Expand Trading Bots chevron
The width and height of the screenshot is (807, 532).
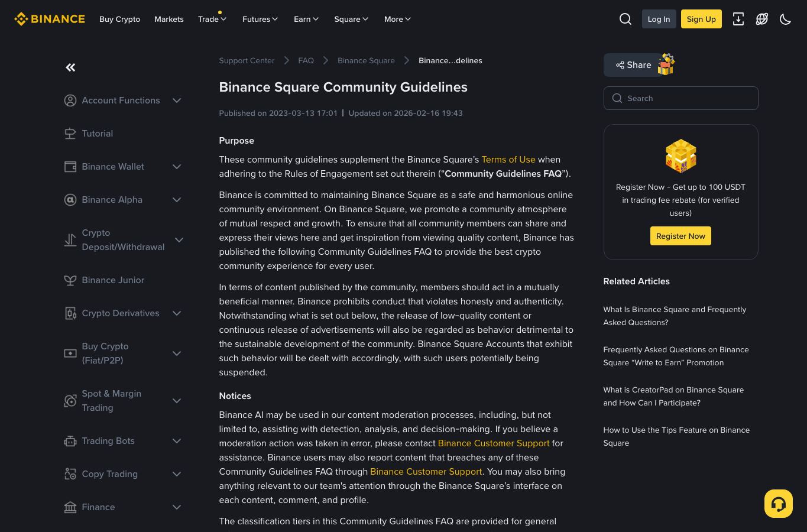point(177,441)
